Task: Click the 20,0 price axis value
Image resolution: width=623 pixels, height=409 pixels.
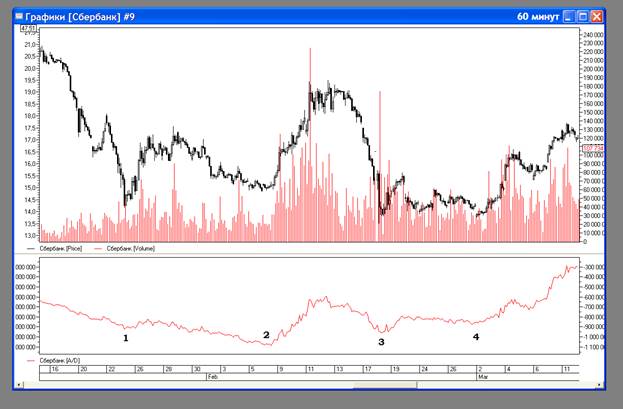Action: (x=30, y=68)
